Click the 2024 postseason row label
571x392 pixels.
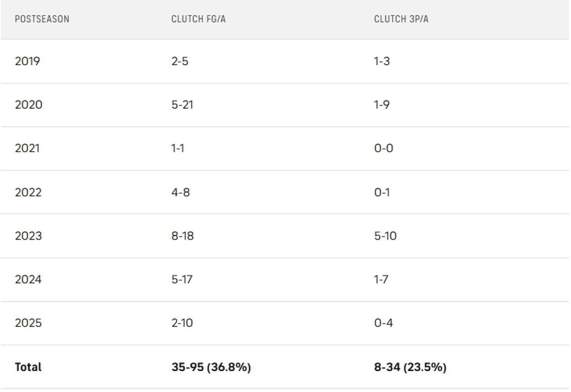[x=28, y=279]
